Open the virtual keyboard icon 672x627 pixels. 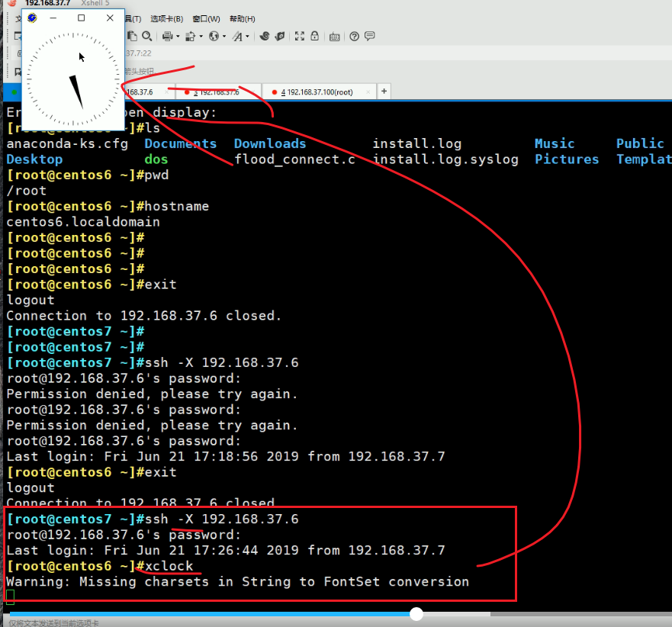click(334, 36)
